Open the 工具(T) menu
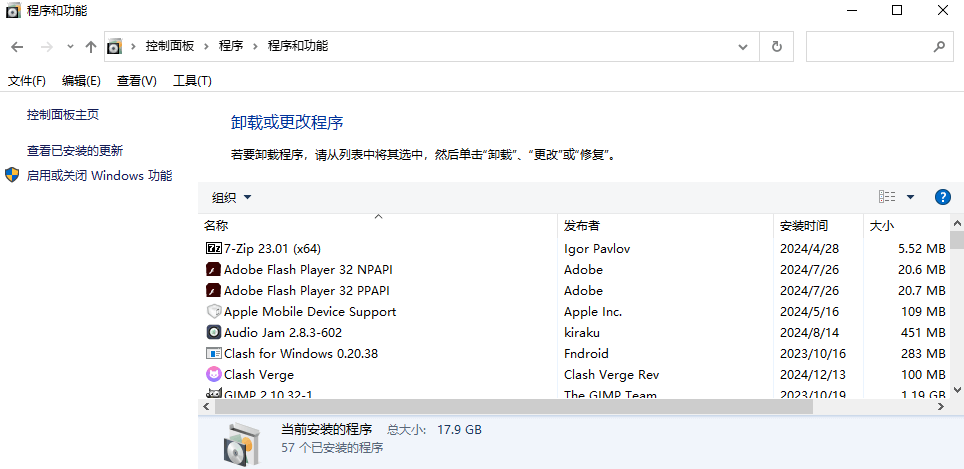The image size is (964, 469). pyautogui.click(x=192, y=81)
